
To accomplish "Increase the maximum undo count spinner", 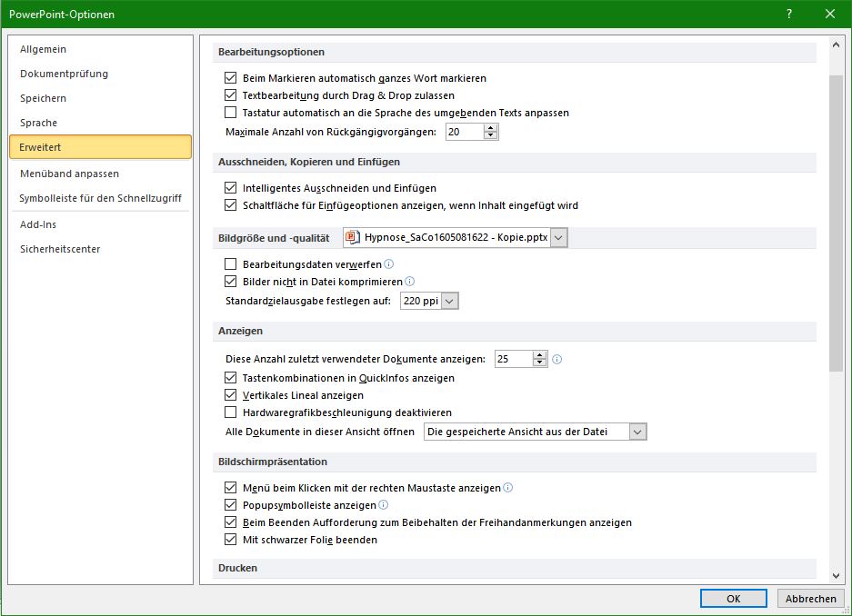I will coord(491,128).
